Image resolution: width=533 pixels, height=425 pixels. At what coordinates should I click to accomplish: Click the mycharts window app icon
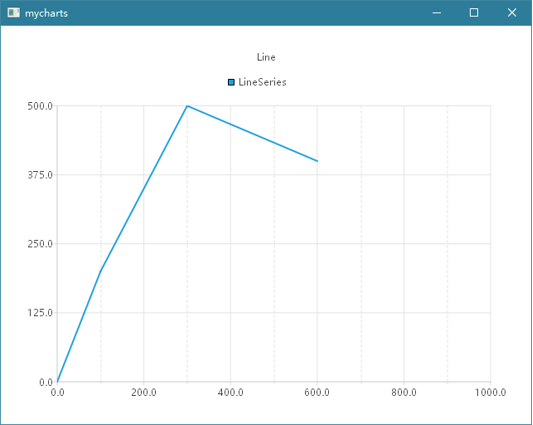(x=14, y=13)
